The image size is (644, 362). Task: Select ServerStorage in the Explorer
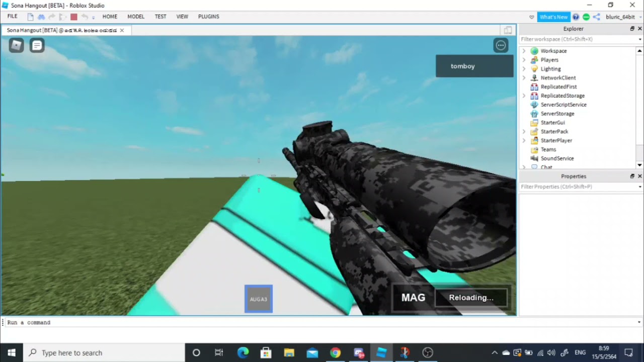pos(557,114)
